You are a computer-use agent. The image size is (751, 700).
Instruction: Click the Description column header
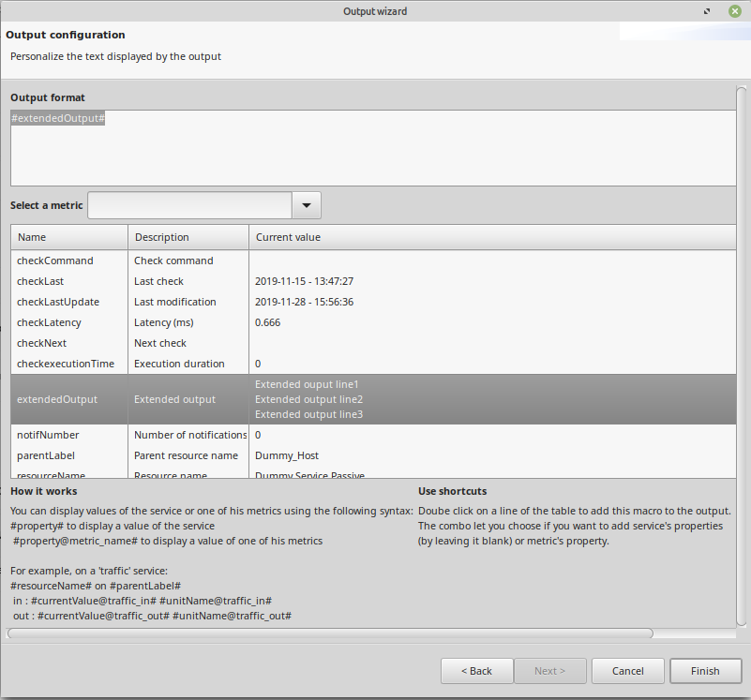pyautogui.click(x=188, y=237)
